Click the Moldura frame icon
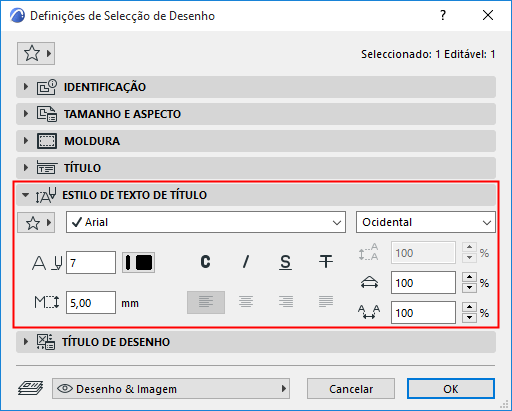 [x=47, y=141]
